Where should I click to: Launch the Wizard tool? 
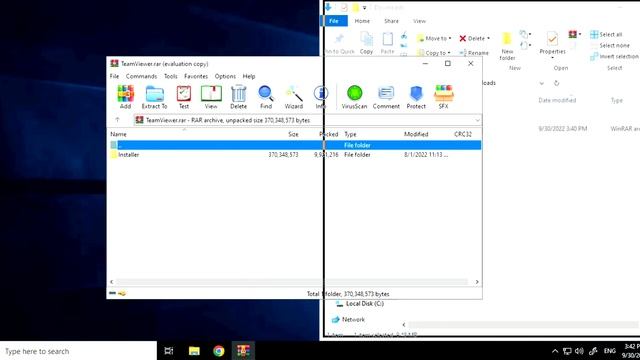point(294,97)
